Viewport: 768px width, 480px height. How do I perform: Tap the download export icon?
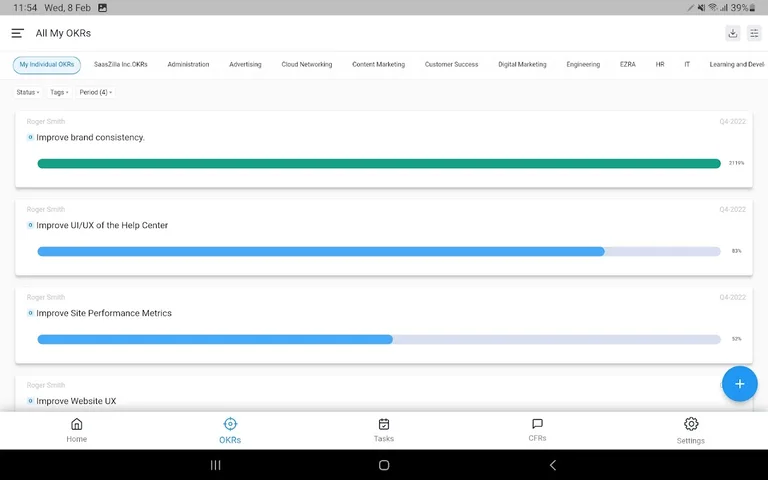coord(733,33)
